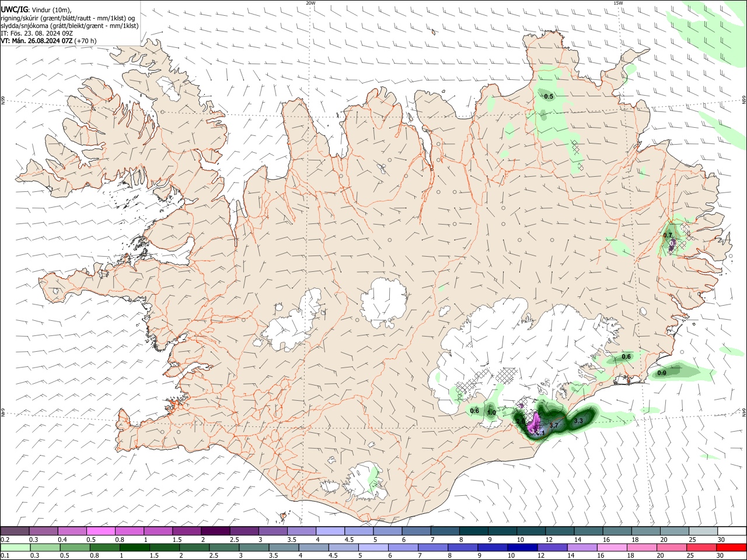747x560 pixels.
Task: Click the white 30 swatch in the upper legend row
Action: pyautogui.click(x=731, y=531)
